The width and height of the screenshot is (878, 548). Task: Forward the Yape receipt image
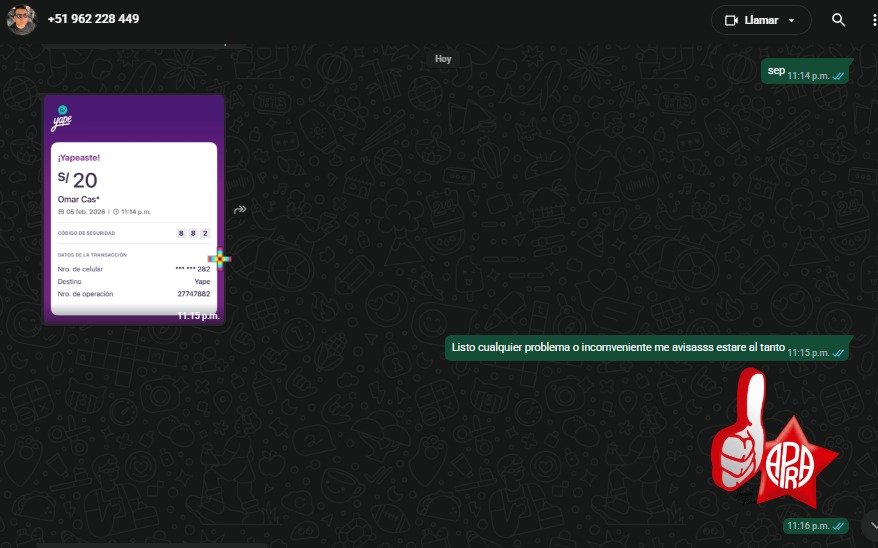tap(240, 209)
